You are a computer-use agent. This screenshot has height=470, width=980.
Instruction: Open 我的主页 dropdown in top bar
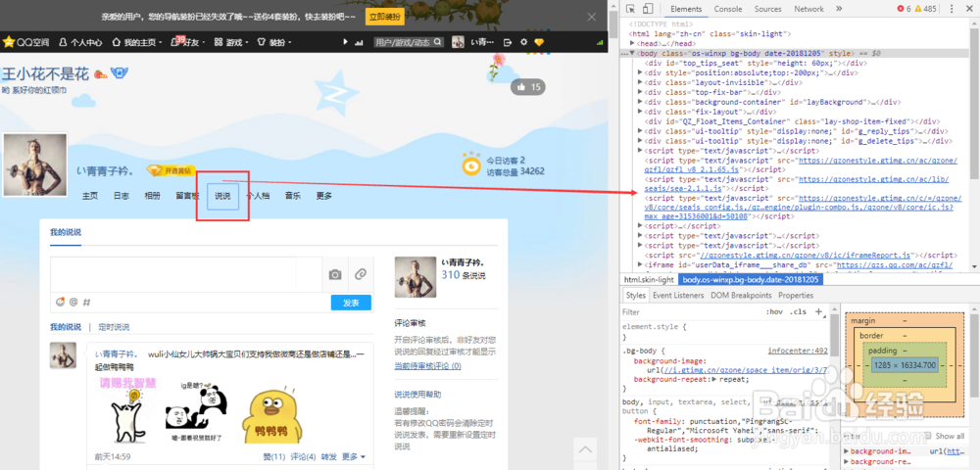pyautogui.click(x=137, y=42)
